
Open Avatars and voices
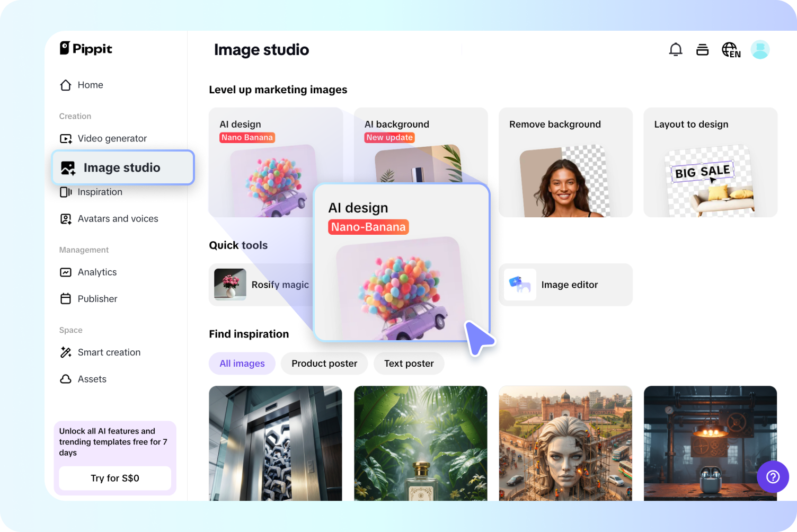click(118, 218)
